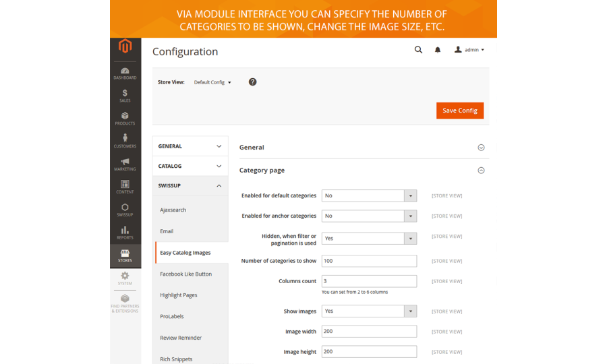607x364 pixels.
Task: Open Enabled for default categories dropdown
Action: tap(369, 195)
